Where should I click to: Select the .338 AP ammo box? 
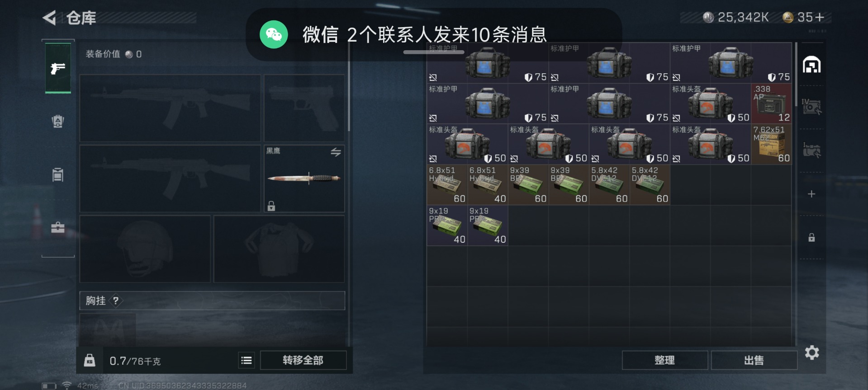[x=772, y=103]
